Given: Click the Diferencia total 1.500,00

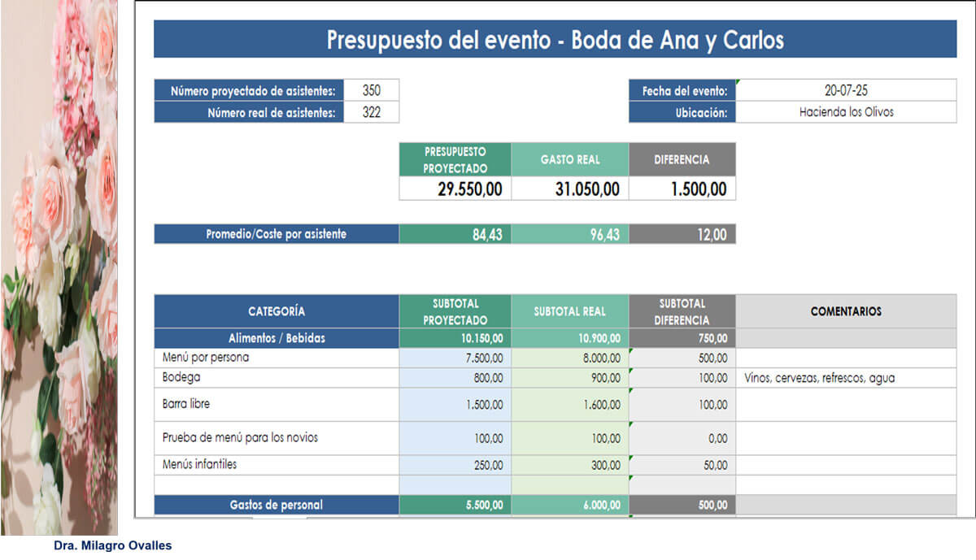Looking at the screenshot, I should point(682,189).
